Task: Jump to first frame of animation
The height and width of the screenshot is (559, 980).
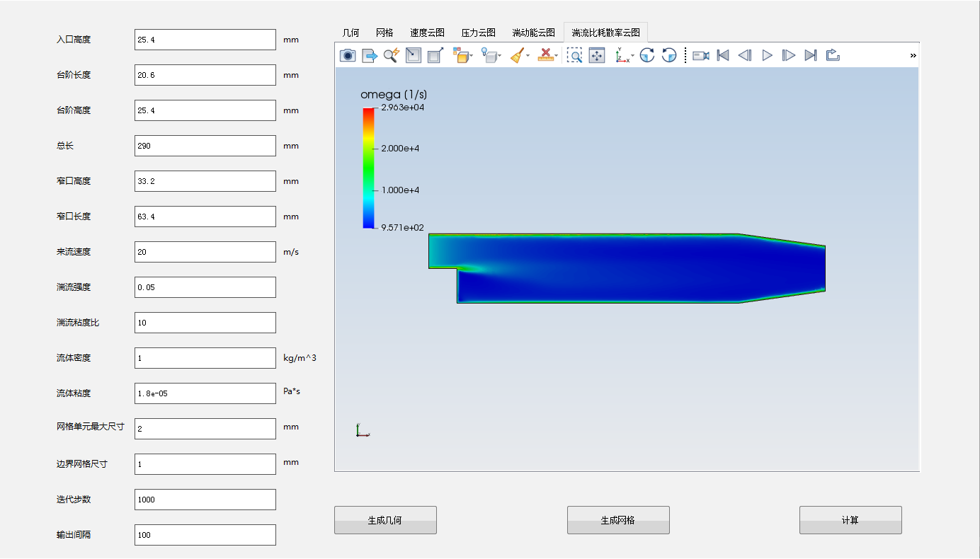Action: tap(723, 55)
